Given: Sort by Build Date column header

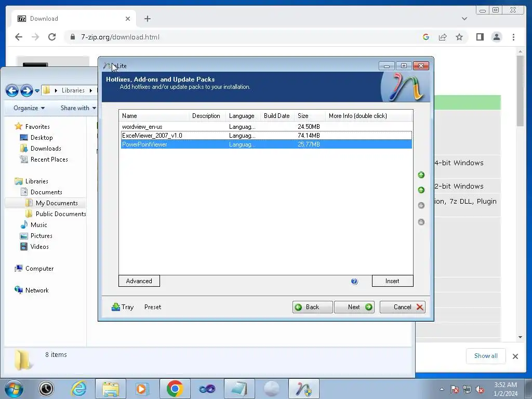Looking at the screenshot, I should click(x=277, y=116).
